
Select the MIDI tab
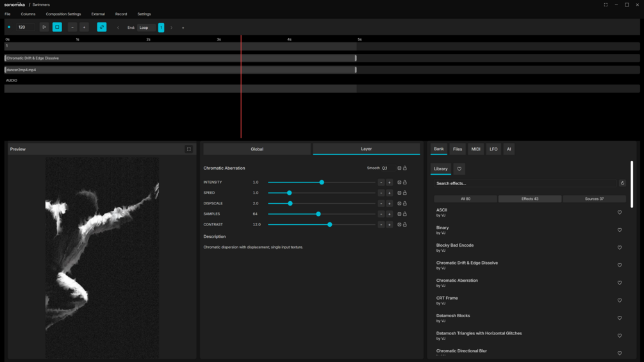coord(475,149)
